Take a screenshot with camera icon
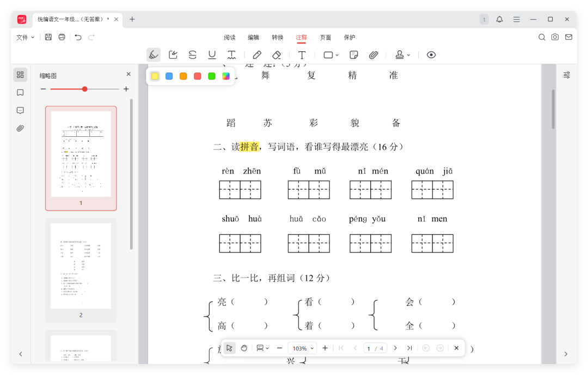 tap(555, 37)
